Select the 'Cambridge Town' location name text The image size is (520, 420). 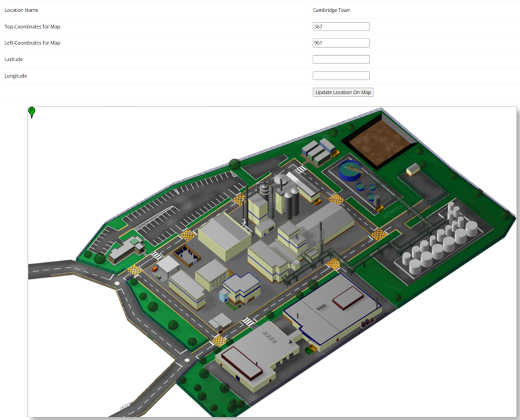tap(332, 10)
